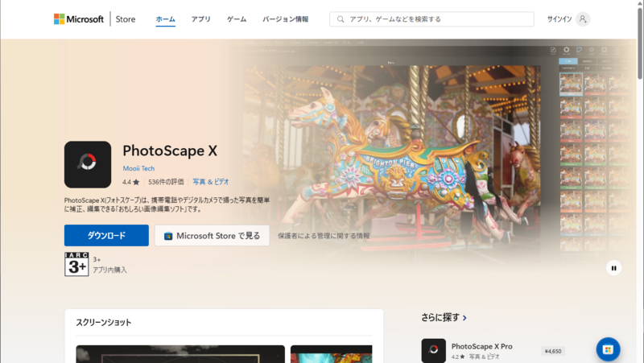Click the PhotoScape X app icon
Image resolution: width=644 pixels, height=363 pixels.
(x=88, y=164)
